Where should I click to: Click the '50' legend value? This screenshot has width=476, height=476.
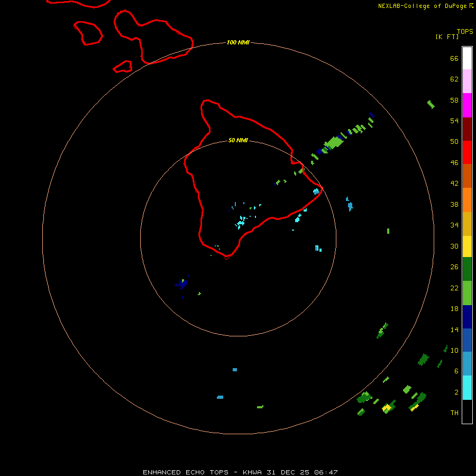454,142
